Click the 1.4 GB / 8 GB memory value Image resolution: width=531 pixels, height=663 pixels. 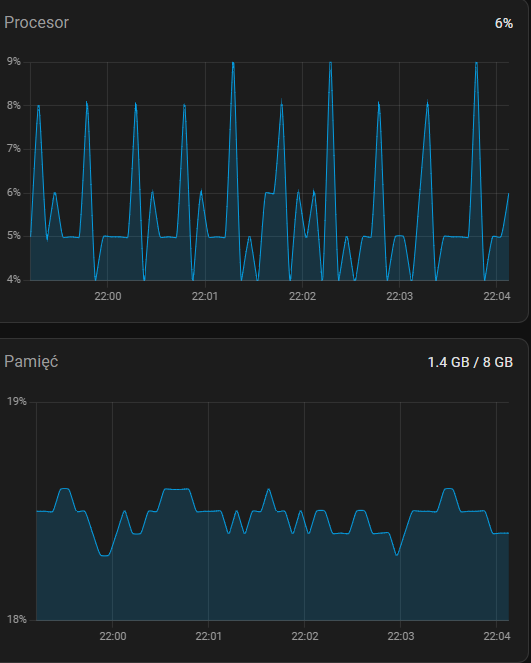[x=470, y=362]
